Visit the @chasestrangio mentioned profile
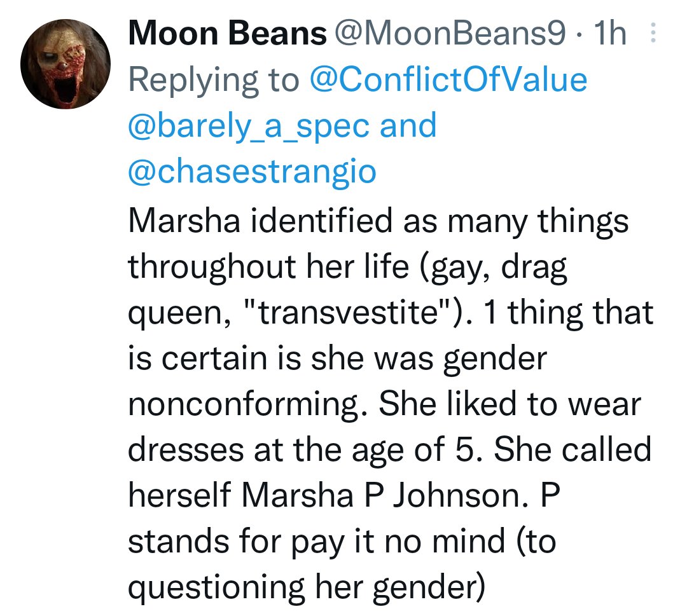Image resolution: width=687 pixels, height=616 pixels. [253, 172]
